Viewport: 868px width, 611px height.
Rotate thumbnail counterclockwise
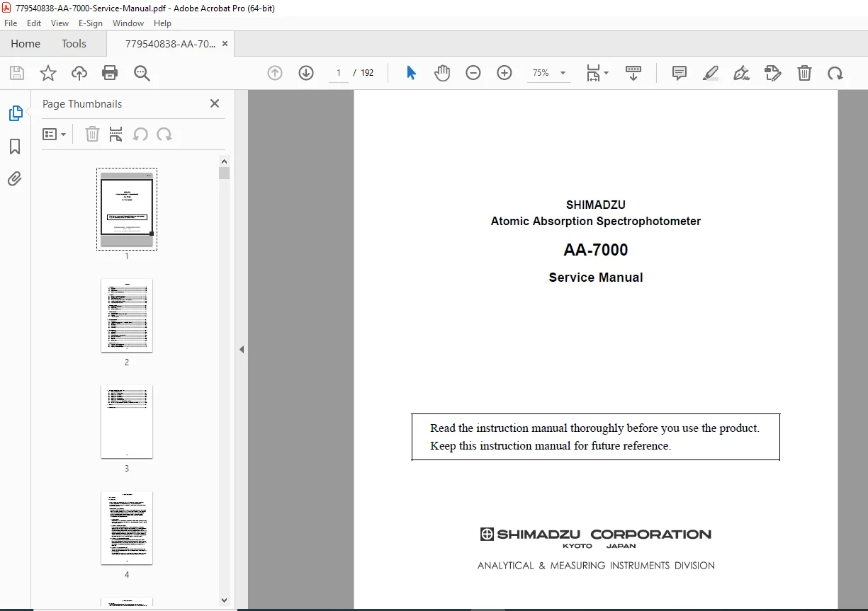(140, 134)
